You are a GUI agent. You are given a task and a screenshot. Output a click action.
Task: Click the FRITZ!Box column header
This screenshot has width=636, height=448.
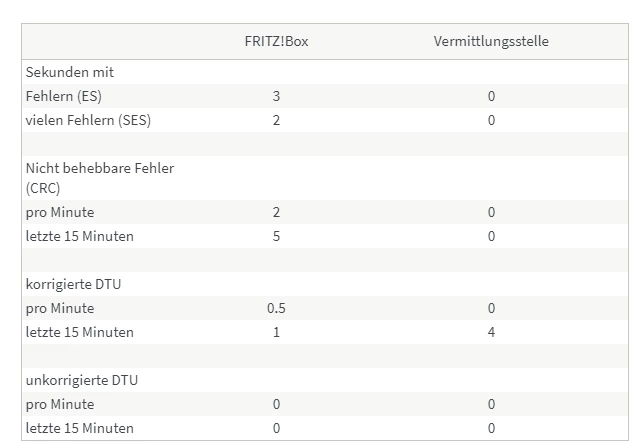(x=276, y=42)
